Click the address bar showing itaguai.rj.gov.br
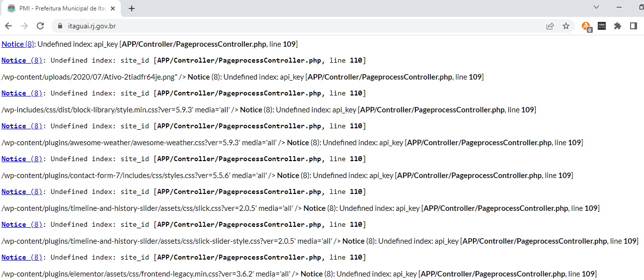 [298, 26]
